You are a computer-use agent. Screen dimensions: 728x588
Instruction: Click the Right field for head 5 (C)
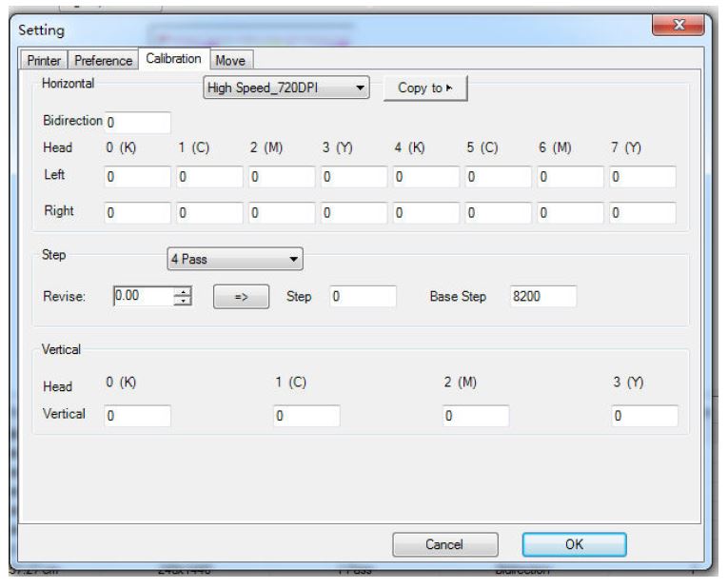pyautogui.click(x=499, y=213)
